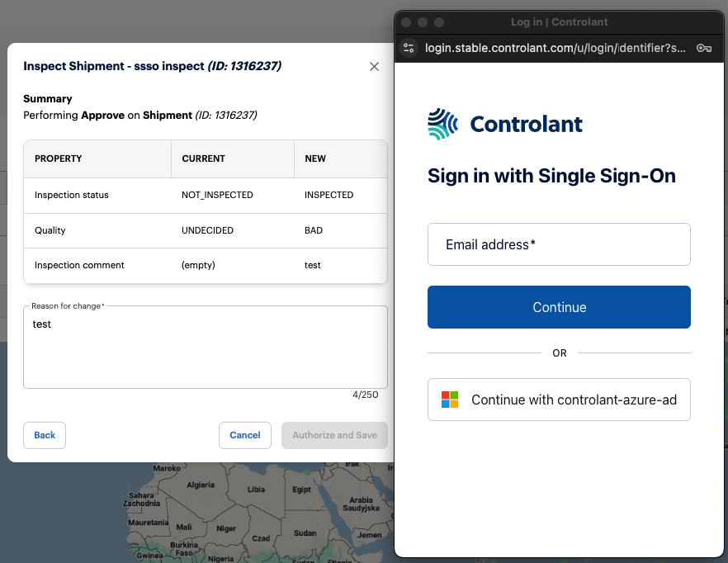The height and width of the screenshot is (563, 728).
Task: Click the saved password key icon
Action: (x=703, y=48)
